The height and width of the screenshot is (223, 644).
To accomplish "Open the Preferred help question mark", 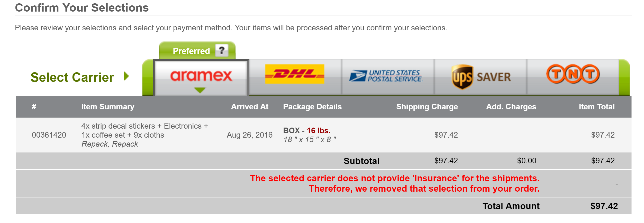I will (x=222, y=50).
